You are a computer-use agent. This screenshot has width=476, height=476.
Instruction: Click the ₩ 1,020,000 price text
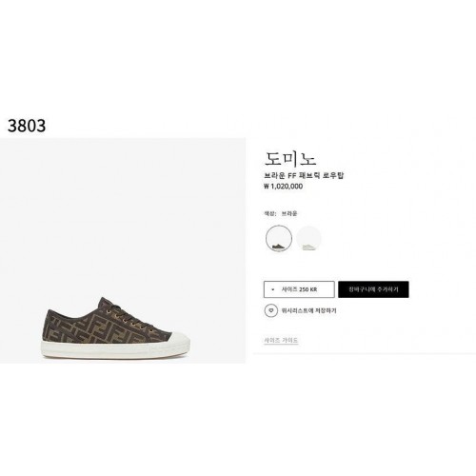coord(283,187)
